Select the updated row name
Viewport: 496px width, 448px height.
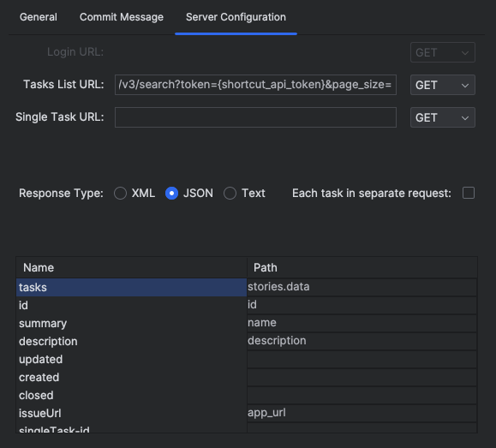pos(132,360)
